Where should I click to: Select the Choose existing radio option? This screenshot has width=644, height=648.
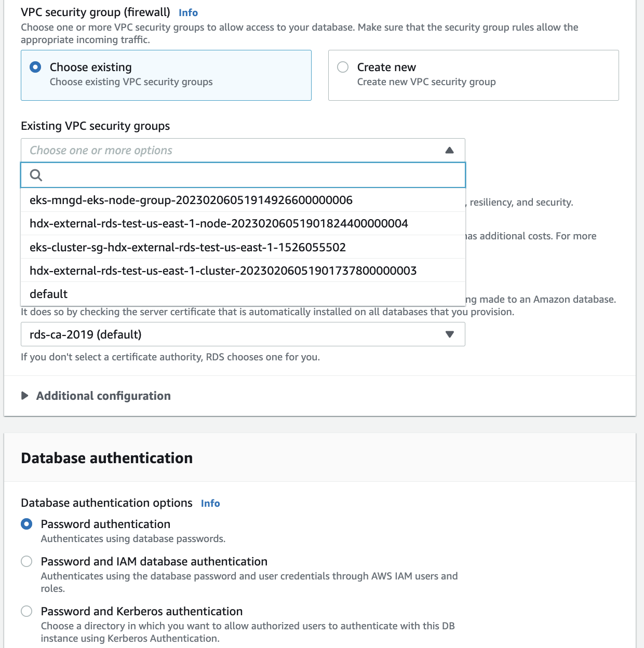pyautogui.click(x=35, y=67)
